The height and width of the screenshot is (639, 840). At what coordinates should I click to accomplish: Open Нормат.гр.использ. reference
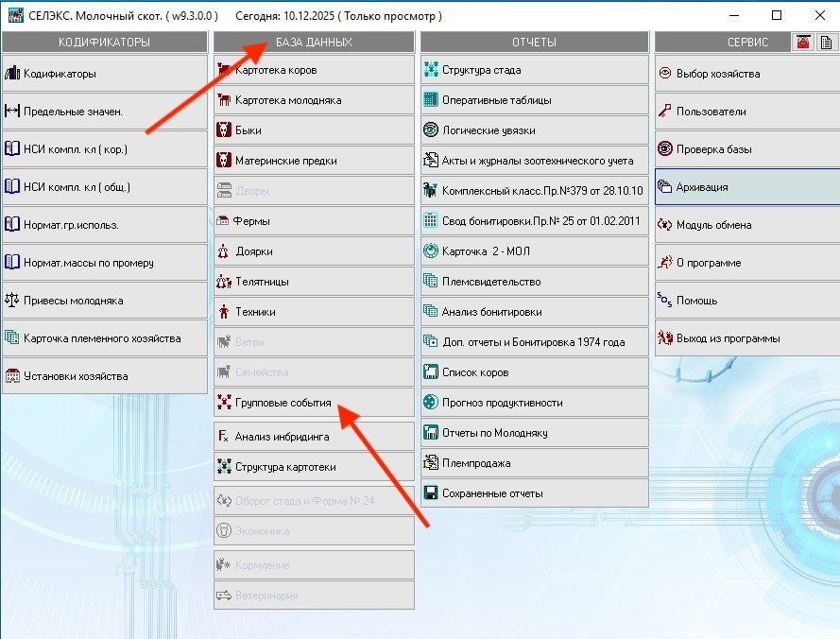pos(105,225)
